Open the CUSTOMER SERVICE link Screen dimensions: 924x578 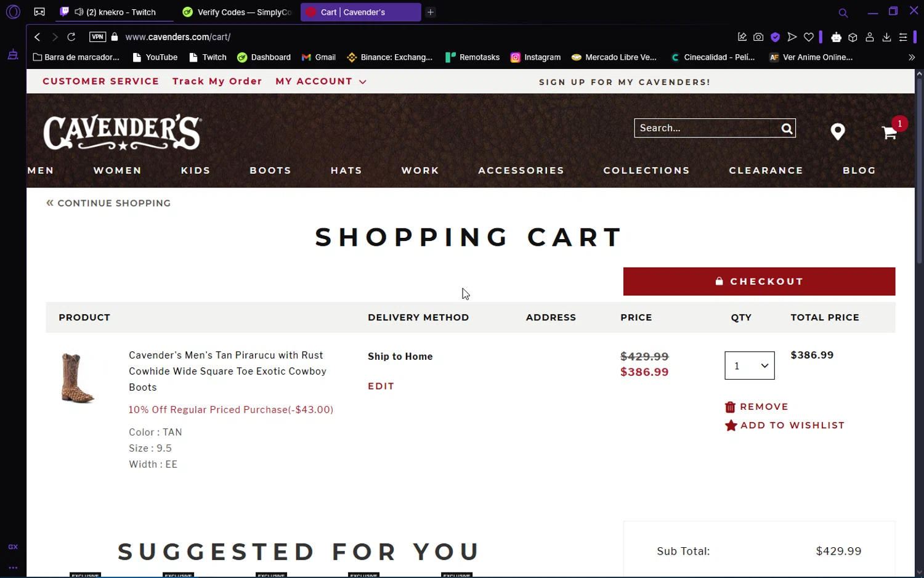point(101,81)
